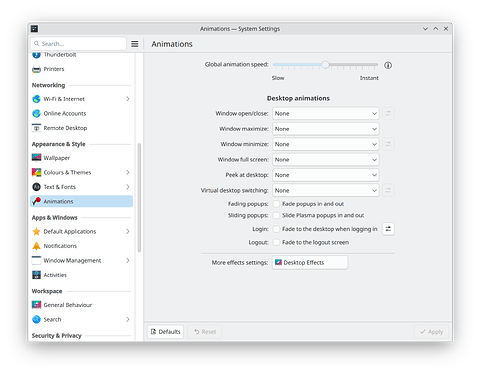Click configure icon next to Window minimize
This screenshot has width=480, height=375.
point(388,144)
